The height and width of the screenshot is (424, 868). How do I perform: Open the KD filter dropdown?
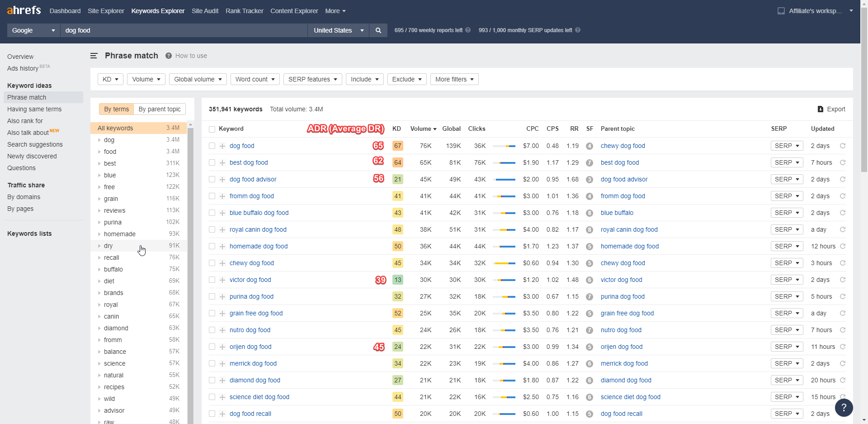(x=110, y=79)
